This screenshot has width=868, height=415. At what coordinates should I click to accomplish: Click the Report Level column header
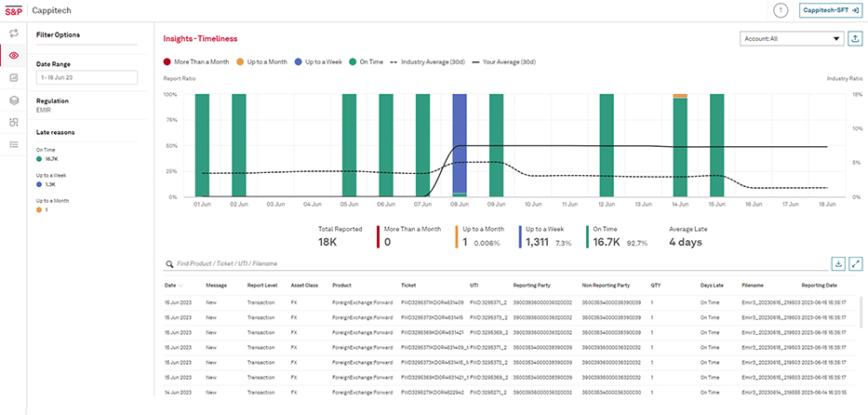pyautogui.click(x=261, y=286)
